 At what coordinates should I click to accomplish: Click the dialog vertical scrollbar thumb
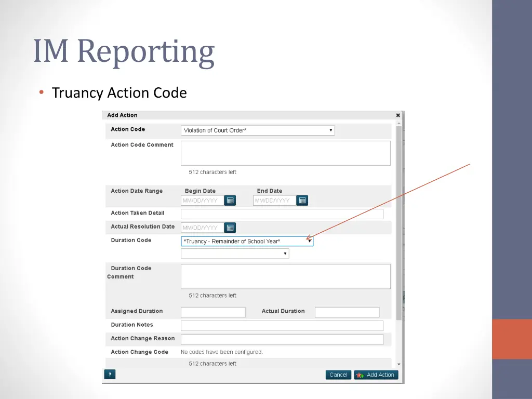(399, 223)
